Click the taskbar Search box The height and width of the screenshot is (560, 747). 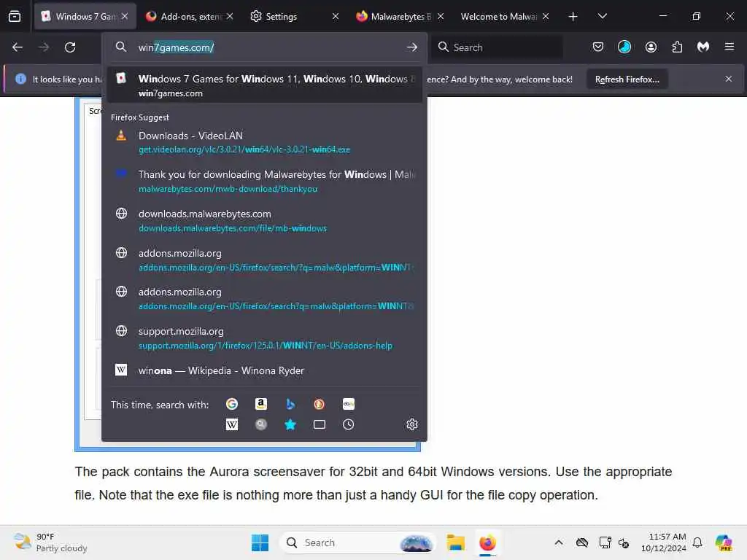click(x=358, y=542)
